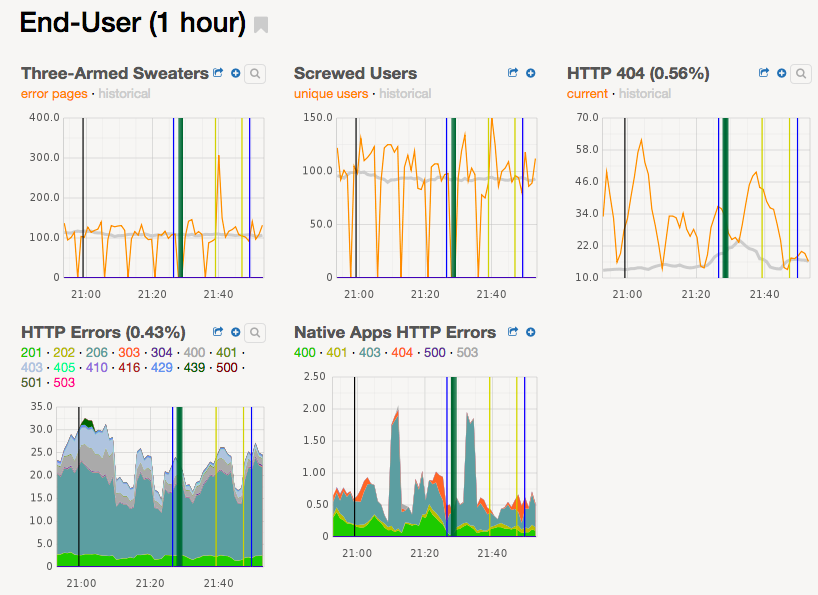Open share icon for Three-Armed Sweaters
Screen dimensions: 818x595
click(218, 73)
